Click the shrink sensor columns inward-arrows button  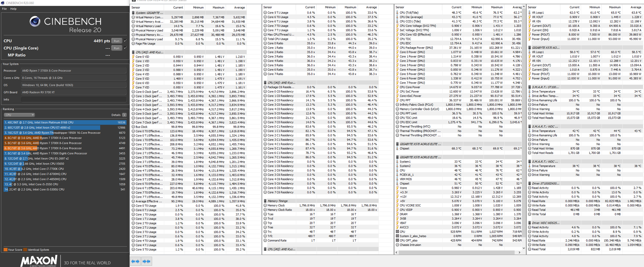[x=146, y=261]
